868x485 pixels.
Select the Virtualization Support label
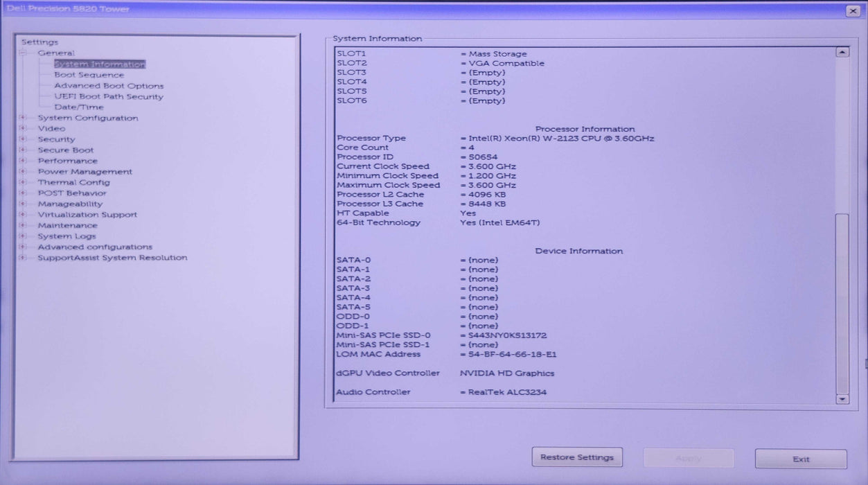87,215
